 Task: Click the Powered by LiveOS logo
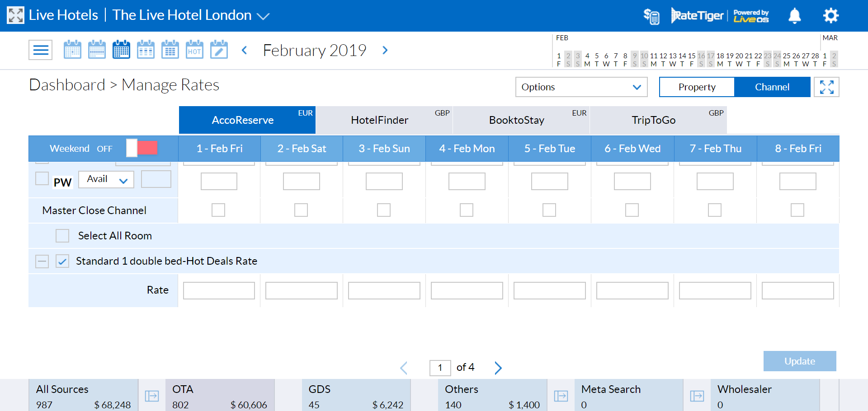(751, 16)
